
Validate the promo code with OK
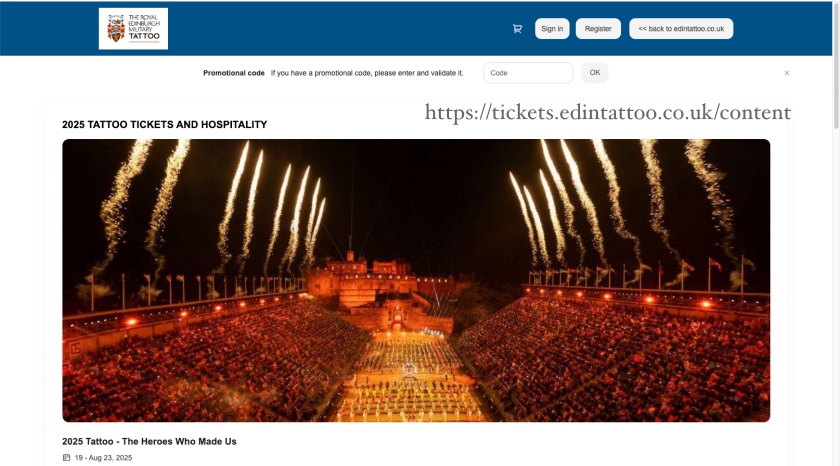coord(595,73)
